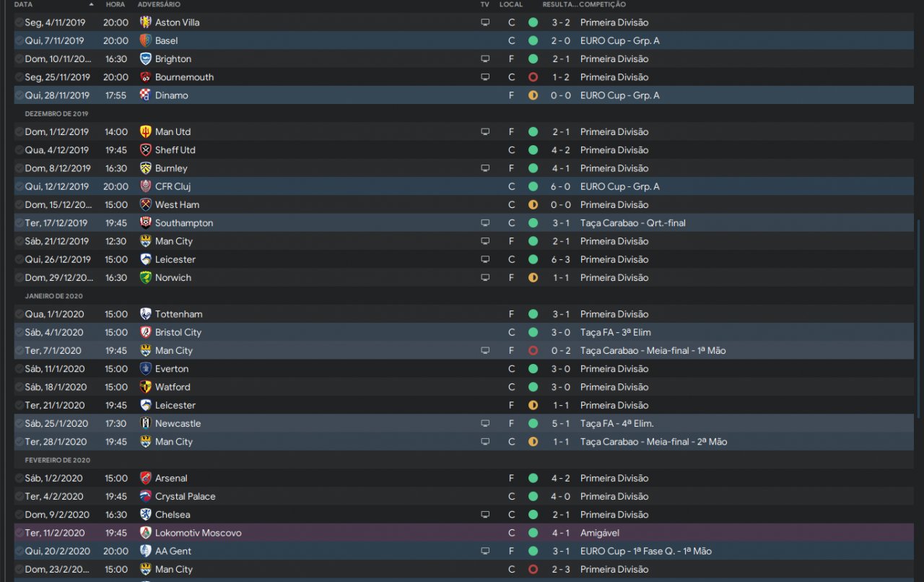
Task: Click the LOCAL column header
Action: [x=511, y=4]
